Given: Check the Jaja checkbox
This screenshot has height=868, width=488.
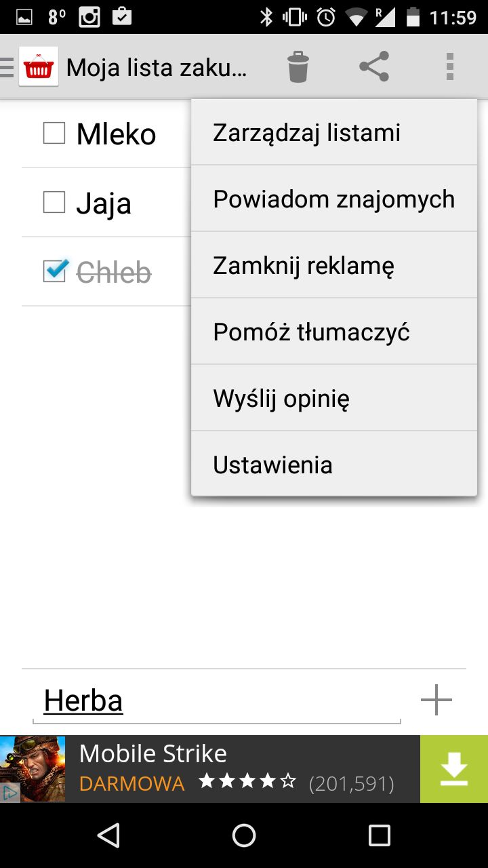Looking at the screenshot, I should pos(54,202).
